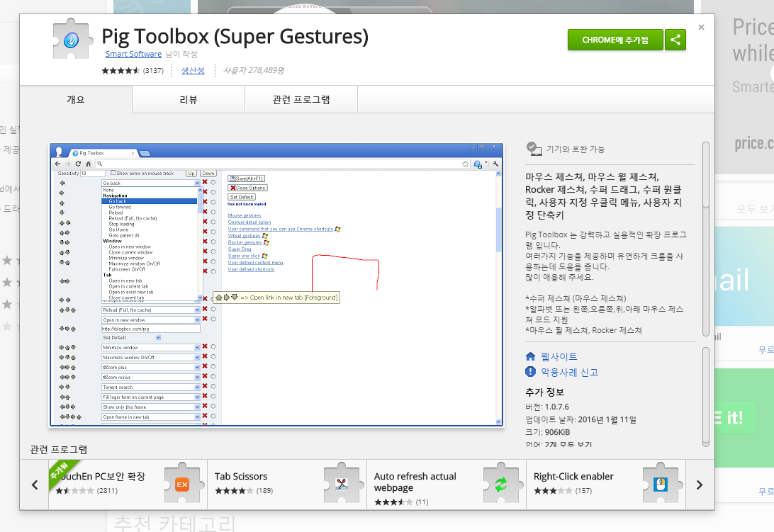Close the extension detail dialog
Viewport: 774px width, 532px height.
(x=702, y=28)
